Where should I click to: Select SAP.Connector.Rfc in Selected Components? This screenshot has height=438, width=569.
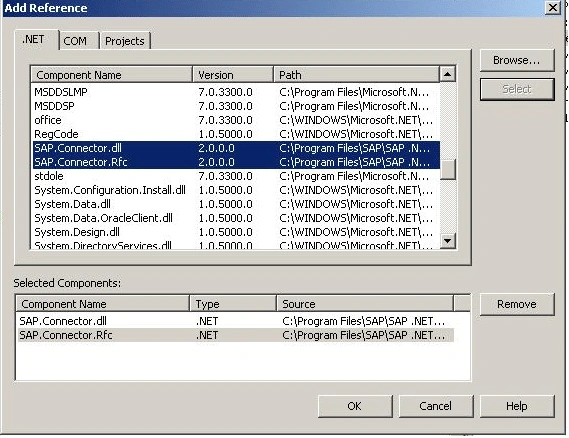tap(236, 335)
